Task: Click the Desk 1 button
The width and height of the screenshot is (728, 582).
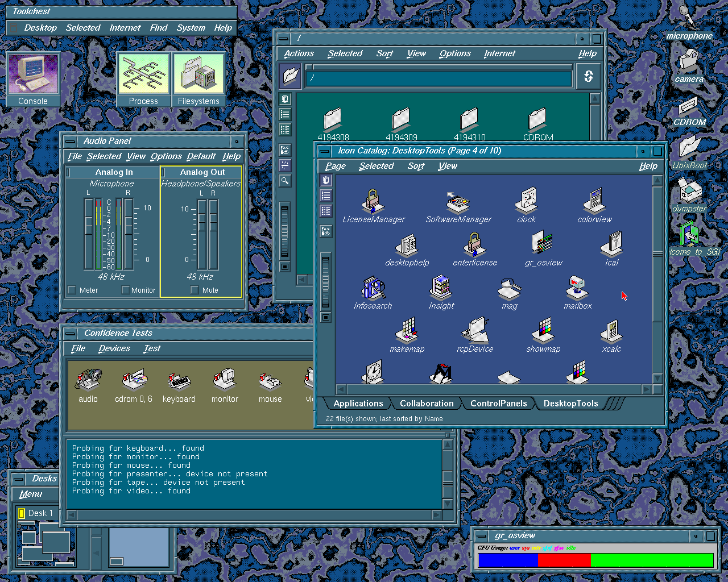Action: (38, 513)
